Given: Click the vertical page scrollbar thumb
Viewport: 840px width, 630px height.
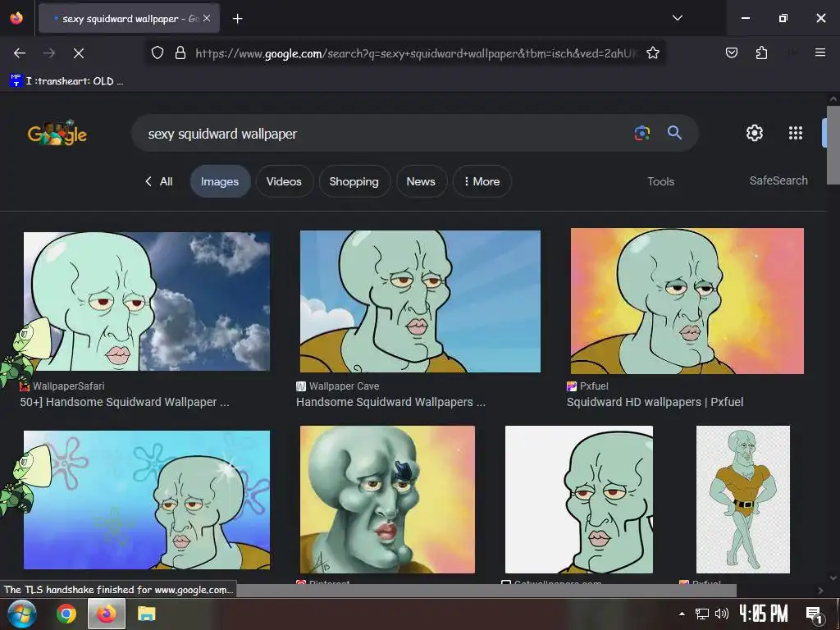Looking at the screenshot, I should tap(833, 144).
